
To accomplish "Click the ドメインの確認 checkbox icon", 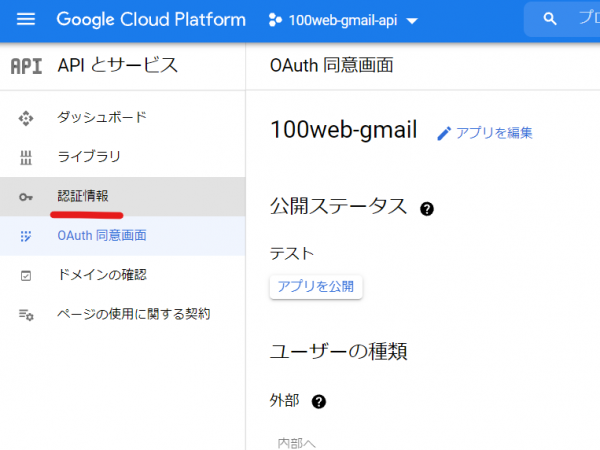I will (26, 276).
